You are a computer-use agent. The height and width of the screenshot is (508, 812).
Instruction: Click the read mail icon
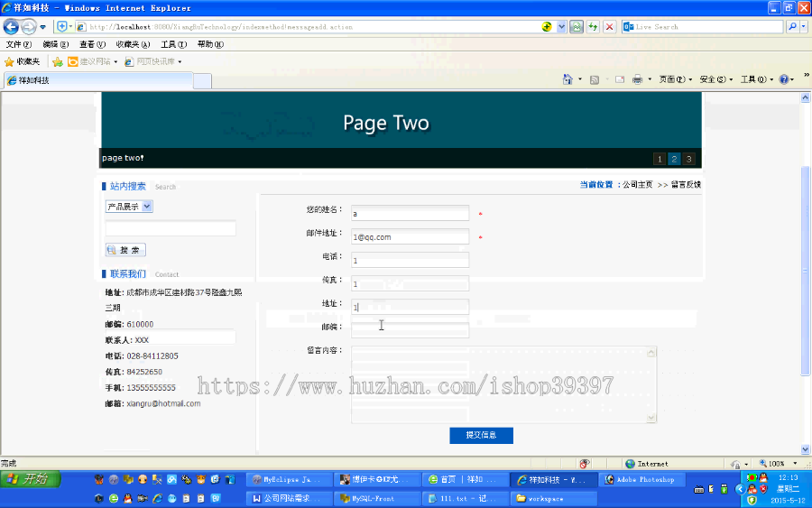pyautogui.click(x=619, y=79)
